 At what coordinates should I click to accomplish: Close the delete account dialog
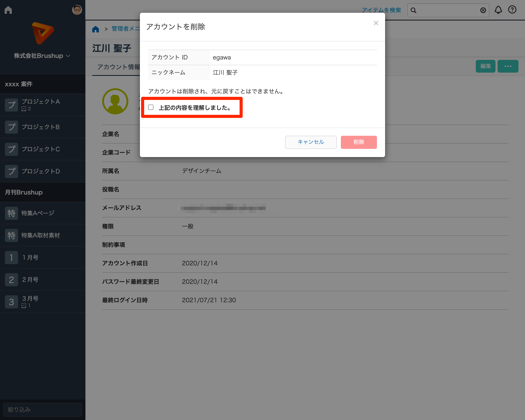click(x=376, y=23)
